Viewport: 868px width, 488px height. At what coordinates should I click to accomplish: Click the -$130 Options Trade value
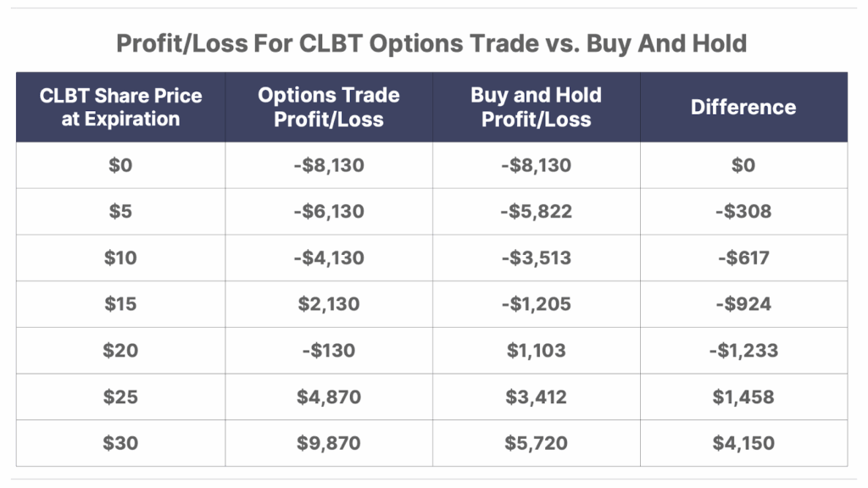(x=329, y=350)
